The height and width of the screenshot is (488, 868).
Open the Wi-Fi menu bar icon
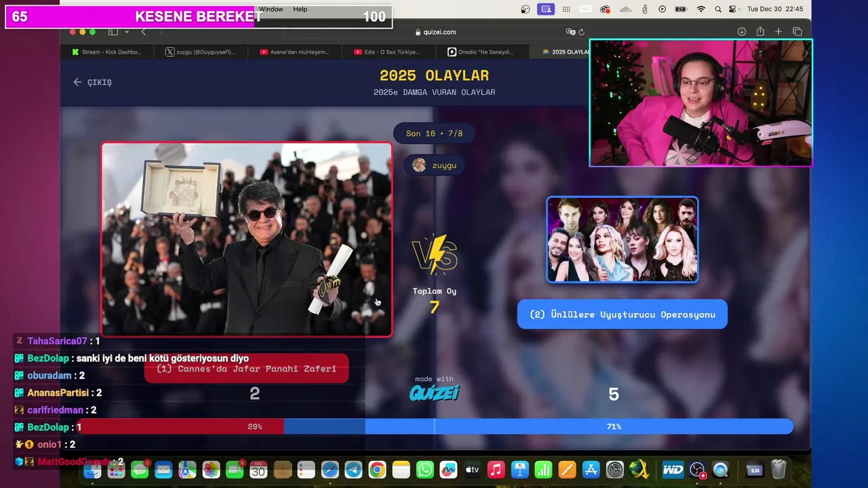pyautogui.click(x=701, y=9)
